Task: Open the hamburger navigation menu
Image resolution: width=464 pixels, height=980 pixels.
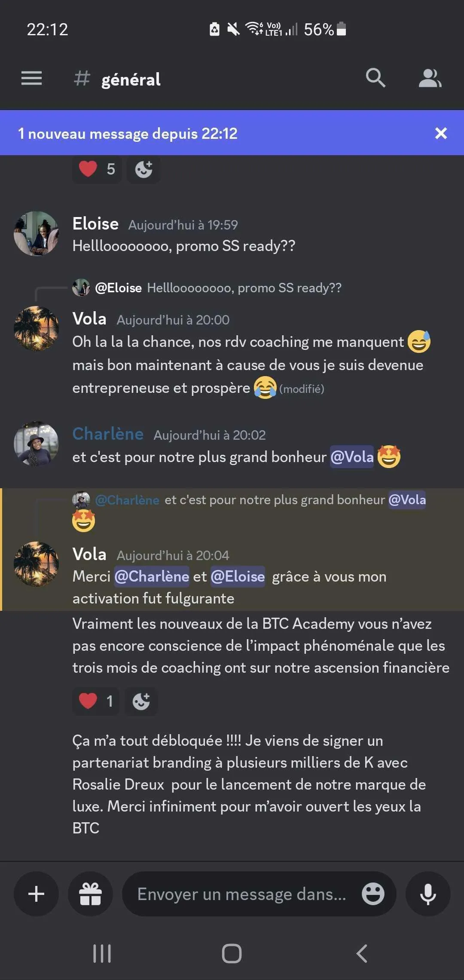Action: coord(31,78)
